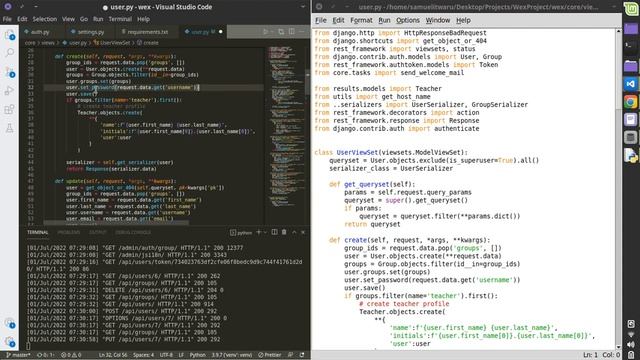Open the editor More Actions ellipsis
640x360 pixels.
(302, 31)
